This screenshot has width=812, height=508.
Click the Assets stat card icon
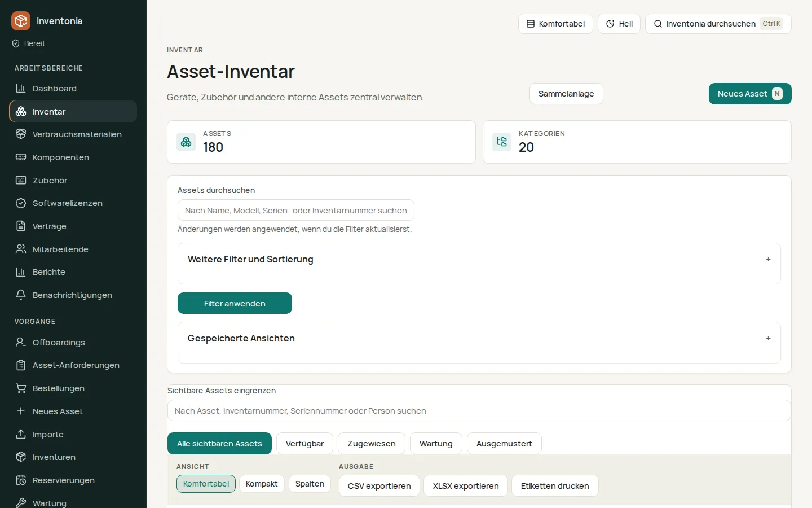(x=186, y=142)
